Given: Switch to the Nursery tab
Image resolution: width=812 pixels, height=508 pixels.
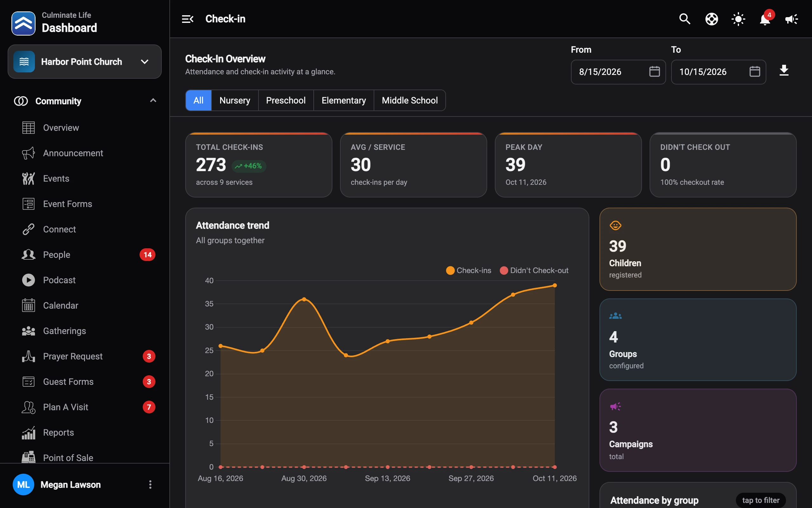Looking at the screenshot, I should click(234, 100).
